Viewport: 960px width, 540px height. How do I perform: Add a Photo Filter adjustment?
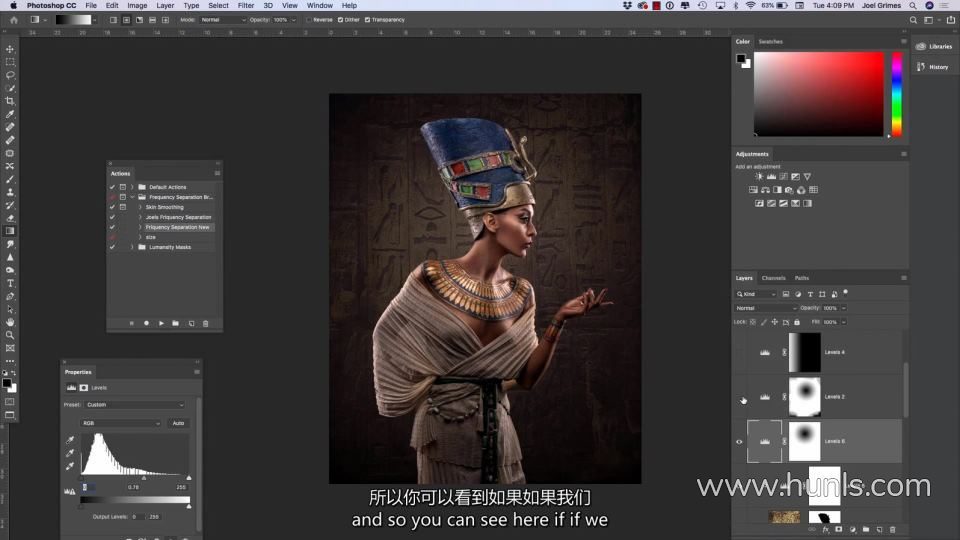coord(789,190)
